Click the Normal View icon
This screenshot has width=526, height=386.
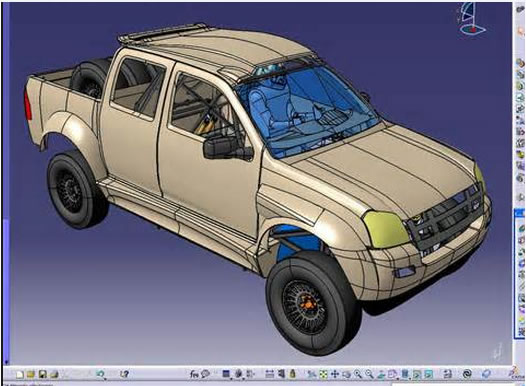click(x=381, y=374)
